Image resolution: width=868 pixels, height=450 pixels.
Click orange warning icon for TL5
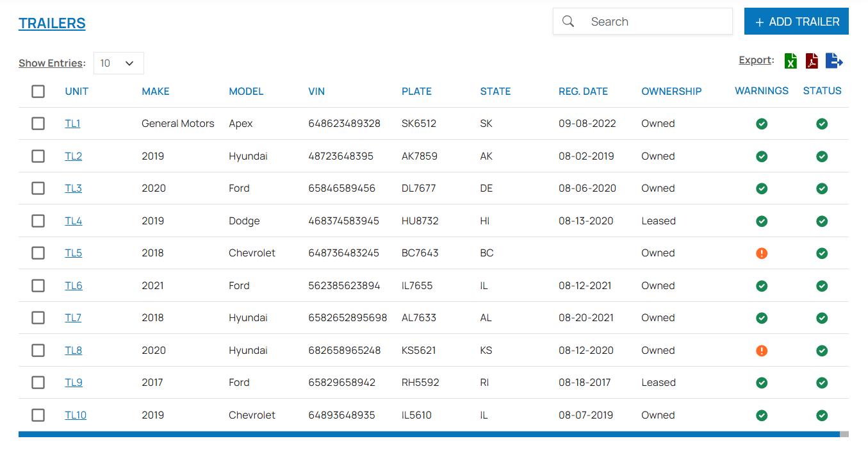pos(762,253)
